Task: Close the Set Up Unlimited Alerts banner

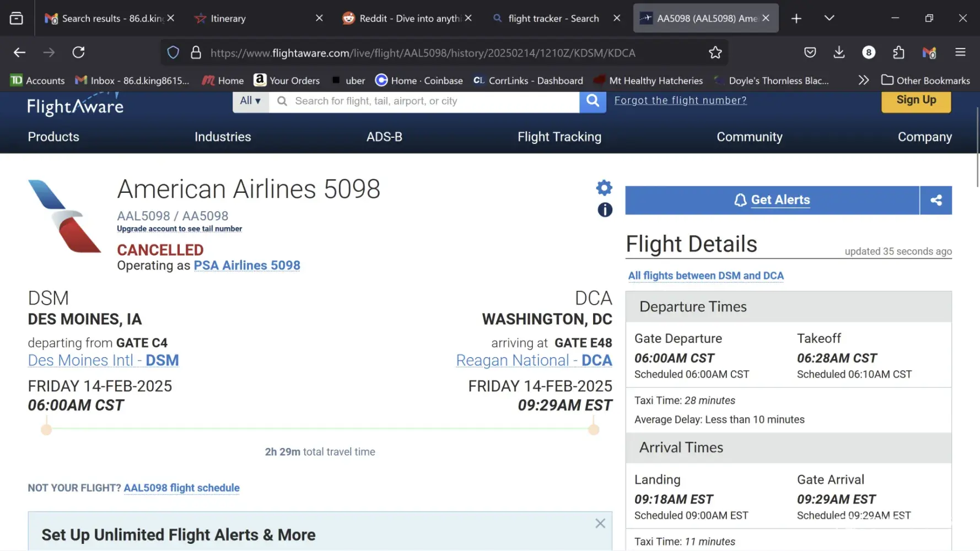Action: pos(600,523)
